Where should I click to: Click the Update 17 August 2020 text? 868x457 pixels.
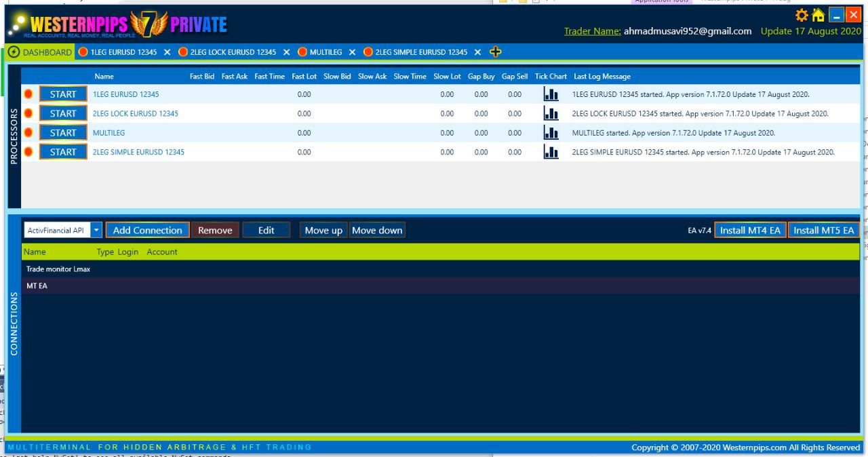pos(811,31)
